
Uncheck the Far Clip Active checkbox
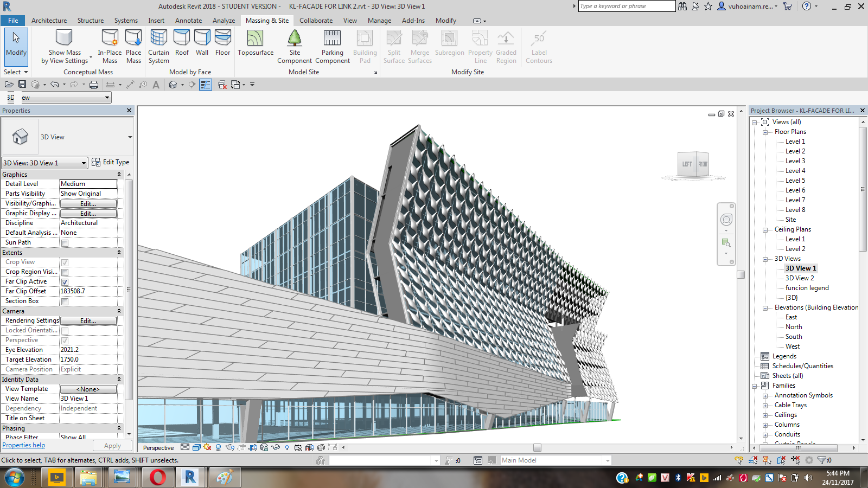[65, 282]
